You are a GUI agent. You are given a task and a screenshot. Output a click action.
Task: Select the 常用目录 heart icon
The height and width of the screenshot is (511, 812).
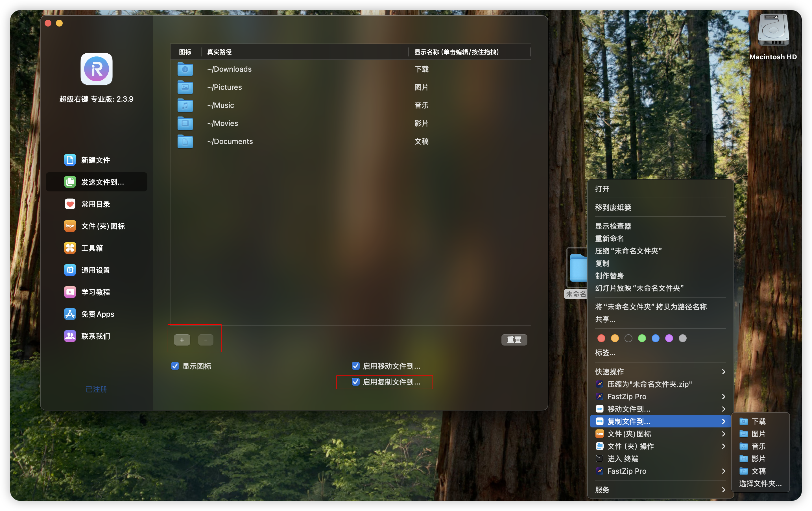70,204
